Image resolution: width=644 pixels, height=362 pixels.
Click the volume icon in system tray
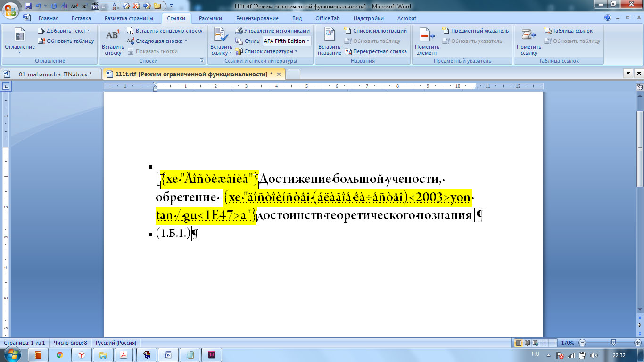click(x=594, y=355)
